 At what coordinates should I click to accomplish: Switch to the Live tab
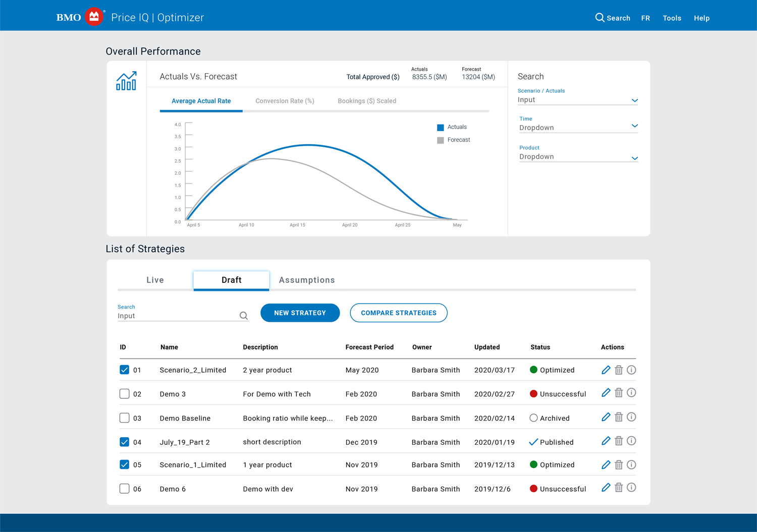tap(155, 280)
